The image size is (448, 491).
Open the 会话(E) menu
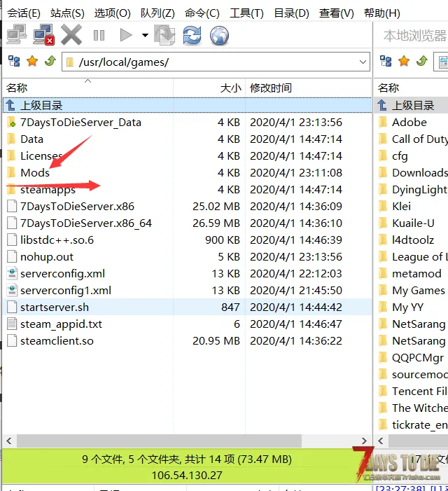(x=24, y=13)
